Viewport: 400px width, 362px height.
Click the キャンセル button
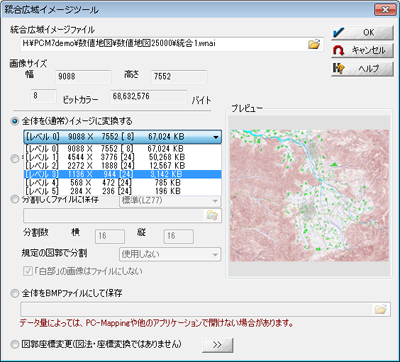pyautogui.click(x=362, y=51)
